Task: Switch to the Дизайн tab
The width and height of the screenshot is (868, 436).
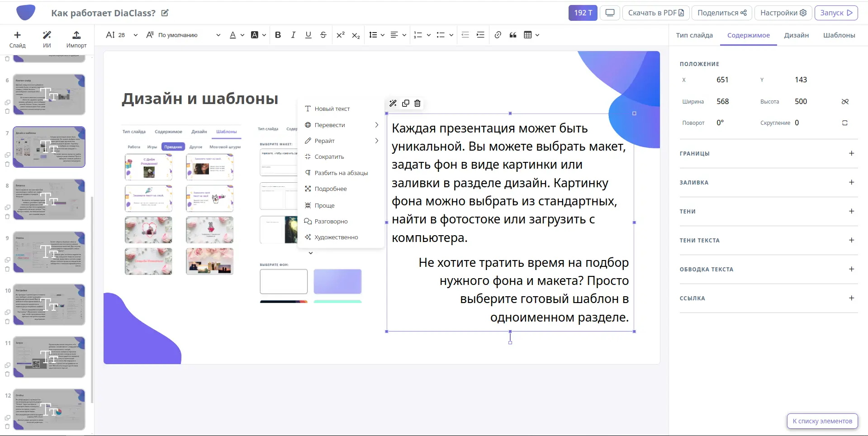Action: [x=796, y=35]
